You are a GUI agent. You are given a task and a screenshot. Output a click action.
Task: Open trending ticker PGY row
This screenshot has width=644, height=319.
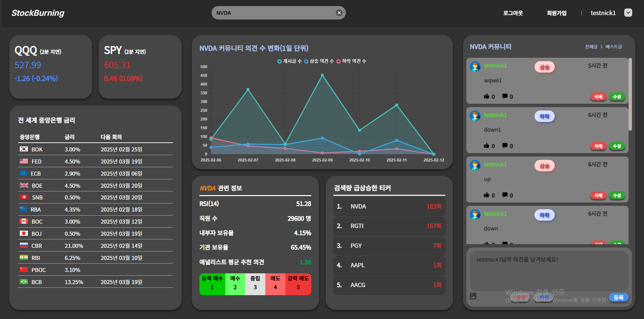[x=389, y=246]
